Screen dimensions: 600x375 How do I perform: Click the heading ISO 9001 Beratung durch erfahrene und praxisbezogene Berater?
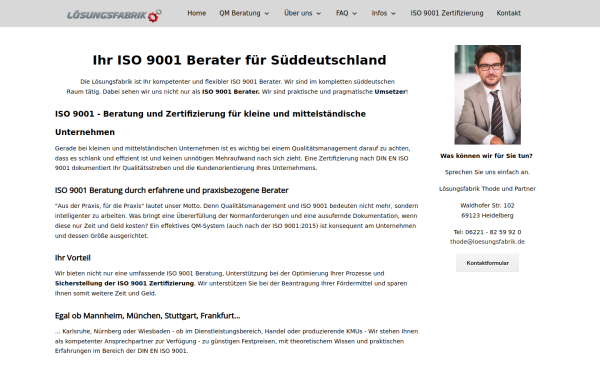(171, 190)
